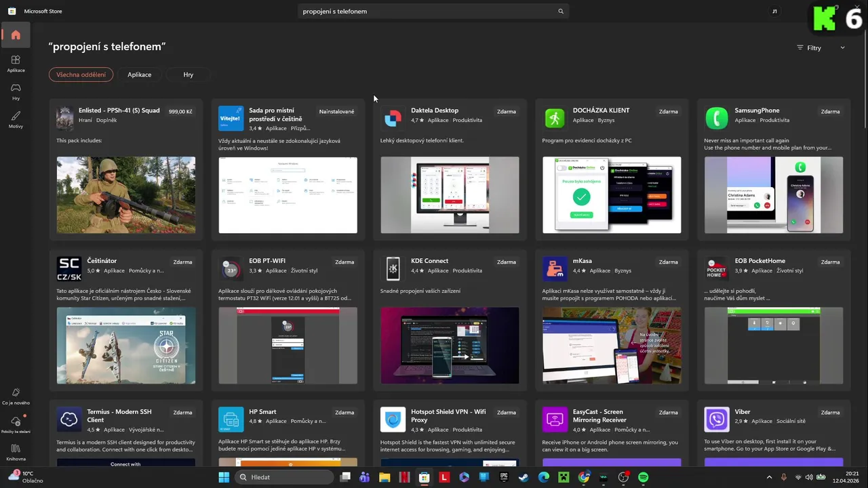Screen dimensions: 868x488
Task: Open Položky ke stažení in sidebar
Action: 16,425
